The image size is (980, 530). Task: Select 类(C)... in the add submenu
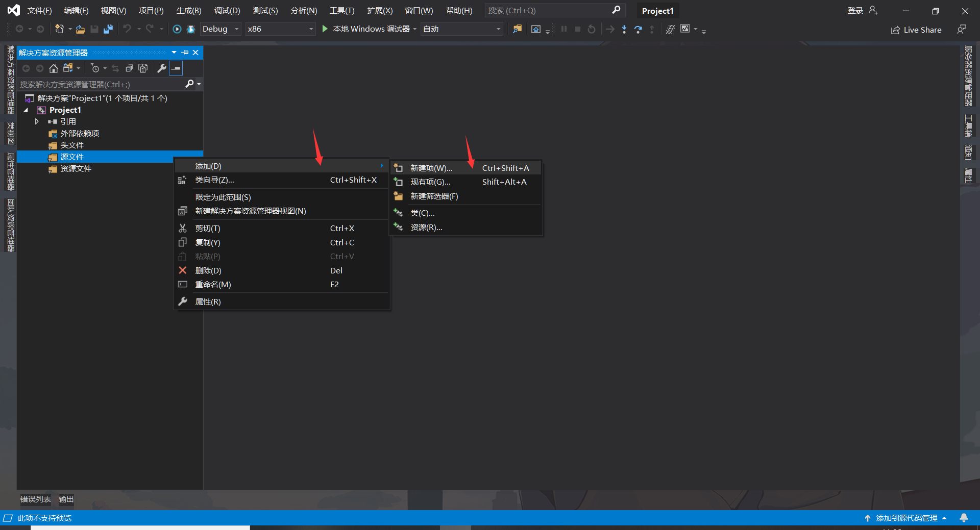click(x=423, y=213)
